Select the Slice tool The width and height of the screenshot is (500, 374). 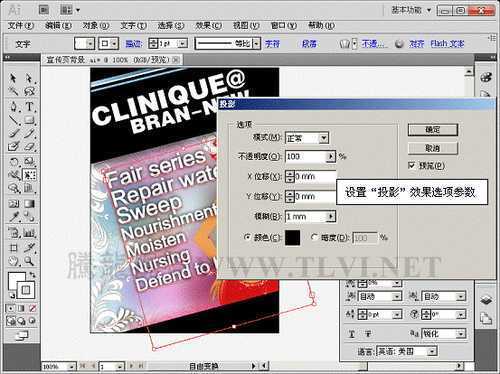tap(29, 248)
